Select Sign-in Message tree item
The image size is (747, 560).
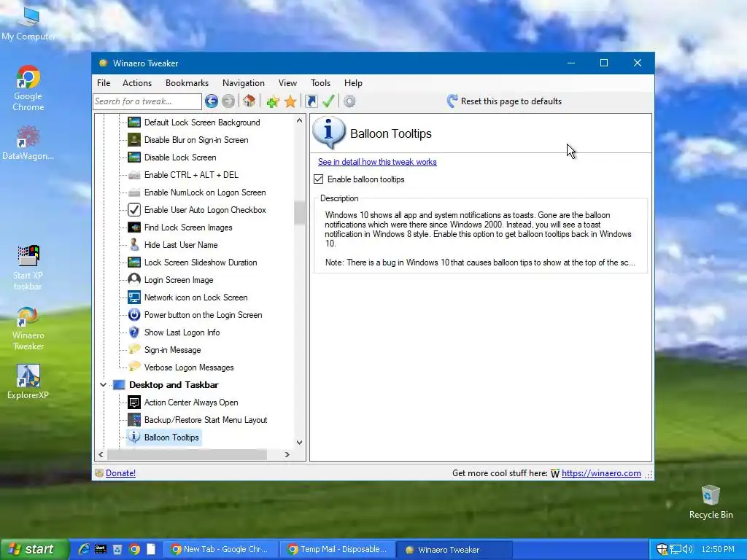[x=172, y=350]
